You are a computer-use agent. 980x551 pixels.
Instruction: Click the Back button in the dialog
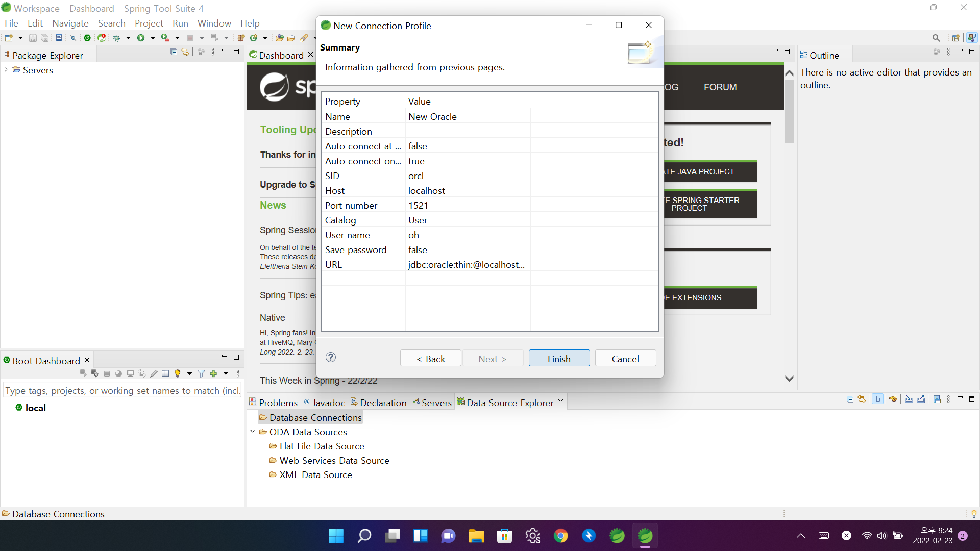431,359
